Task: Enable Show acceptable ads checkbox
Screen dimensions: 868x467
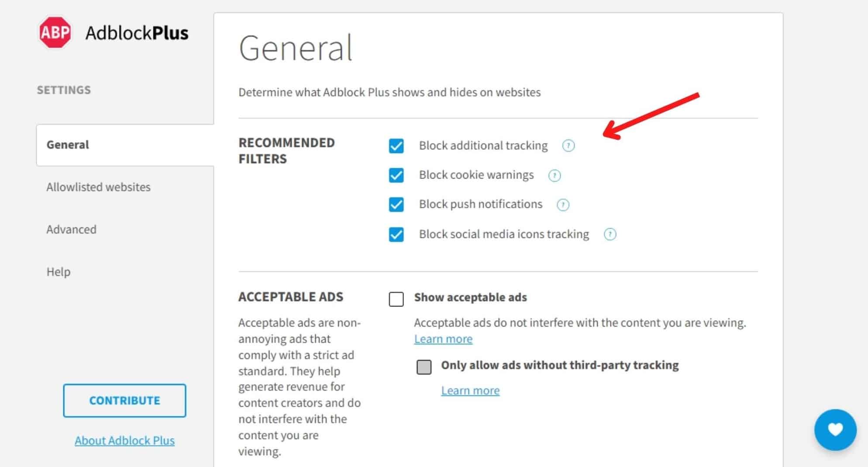Action: click(x=396, y=299)
